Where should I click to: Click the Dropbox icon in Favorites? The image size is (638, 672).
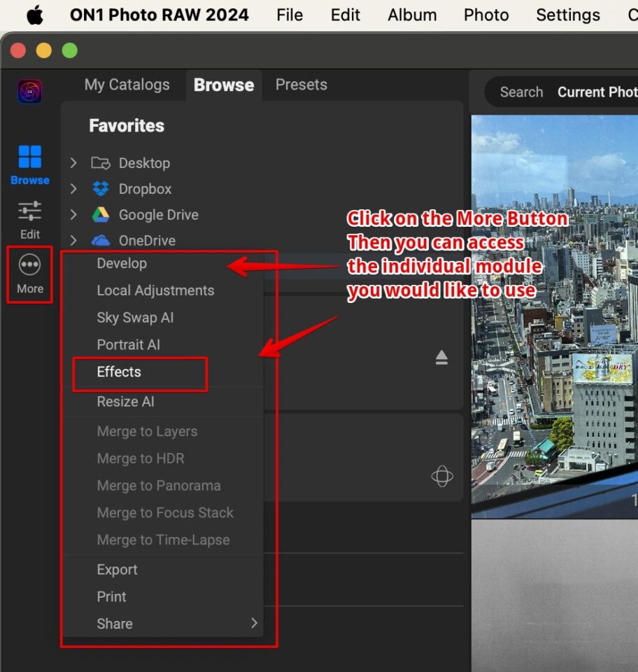click(x=100, y=188)
